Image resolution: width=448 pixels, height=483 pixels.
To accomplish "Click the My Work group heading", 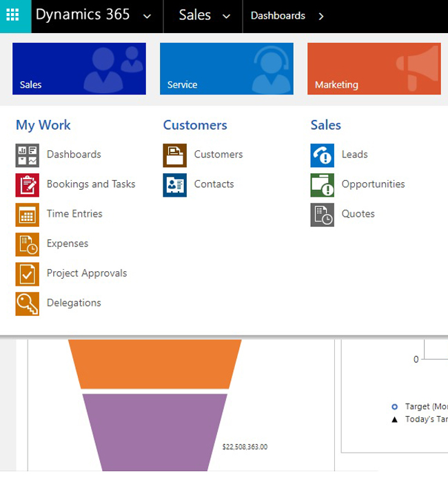I will [43, 126].
